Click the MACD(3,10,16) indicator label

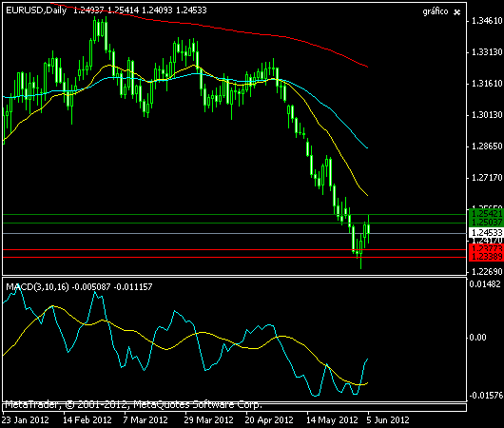tap(37, 286)
